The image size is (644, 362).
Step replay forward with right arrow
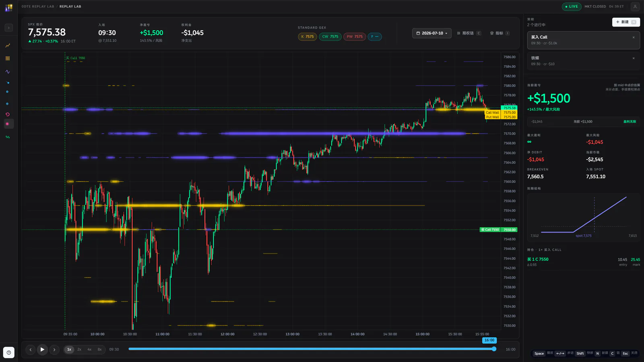(x=54, y=350)
